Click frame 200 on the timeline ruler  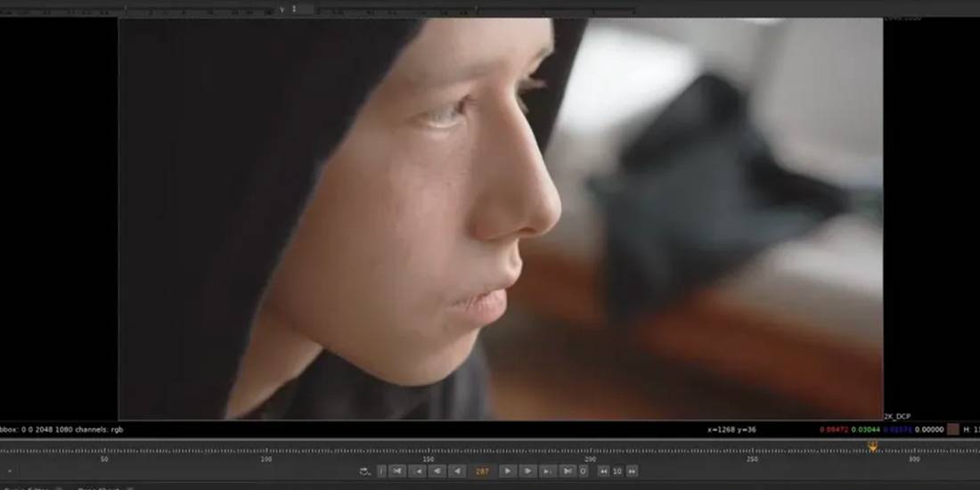pos(590,460)
